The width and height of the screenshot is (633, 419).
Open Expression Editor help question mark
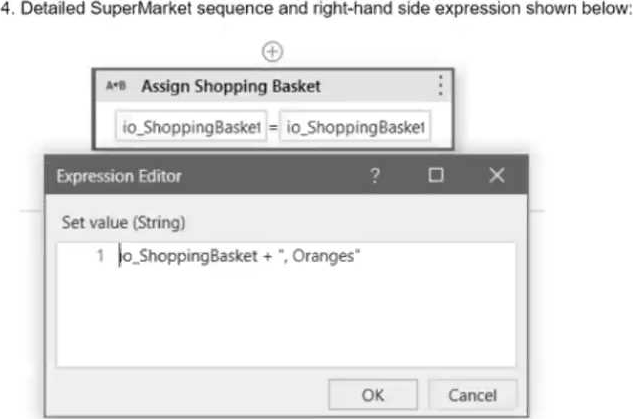[375, 176]
